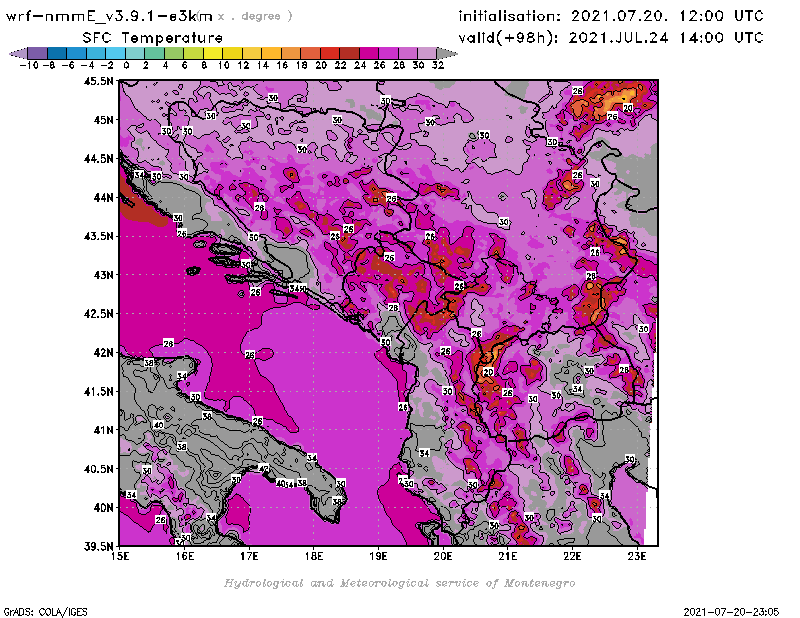The image size is (800, 618).
Task: Click the '17E' longitude axis label
Action: (x=249, y=556)
